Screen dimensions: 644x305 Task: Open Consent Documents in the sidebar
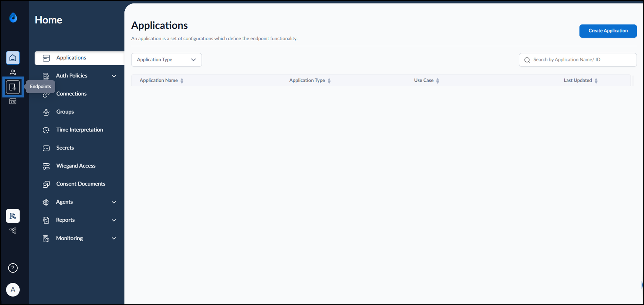pos(81,184)
